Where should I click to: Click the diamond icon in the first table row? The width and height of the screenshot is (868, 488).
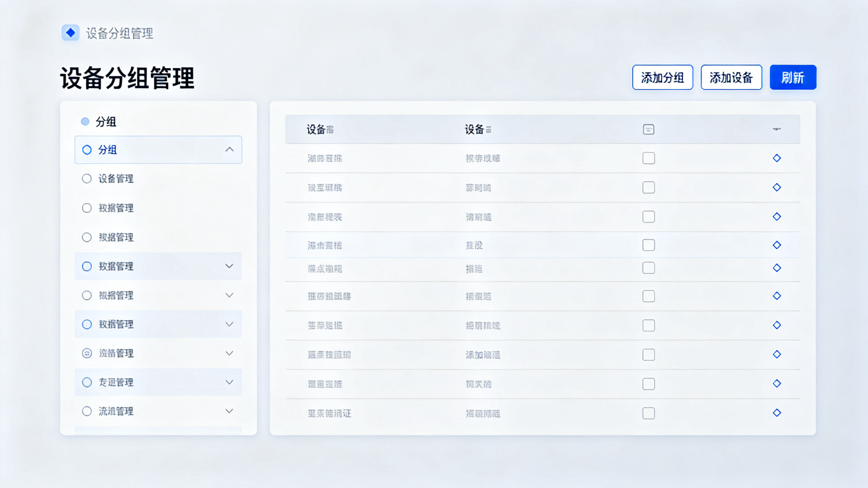pyautogui.click(x=777, y=158)
